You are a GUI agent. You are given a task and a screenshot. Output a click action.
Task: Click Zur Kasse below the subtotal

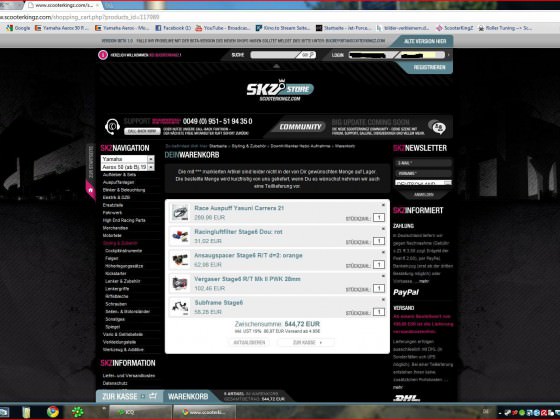[x=307, y=342]
